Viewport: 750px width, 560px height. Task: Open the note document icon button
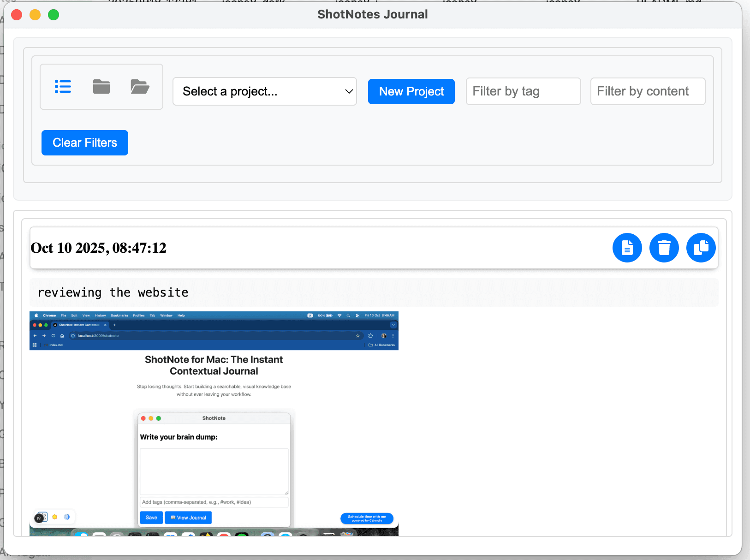click(x=627, y=248)
